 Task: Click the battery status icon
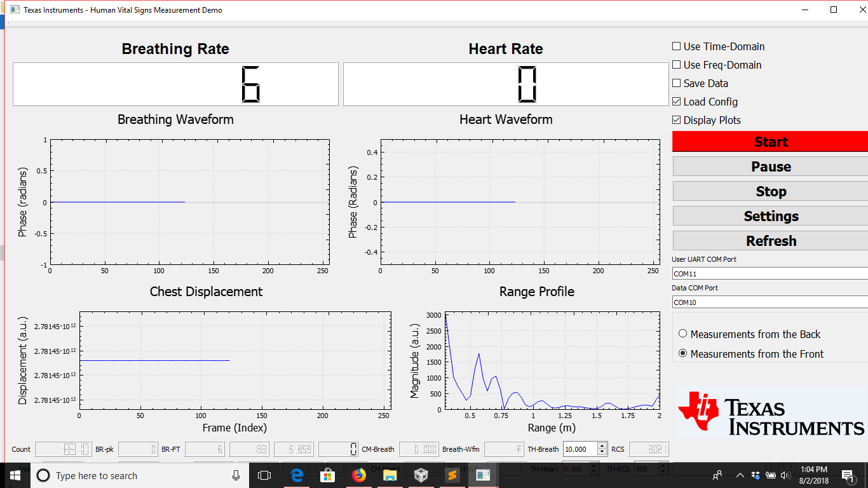point(770,475)
